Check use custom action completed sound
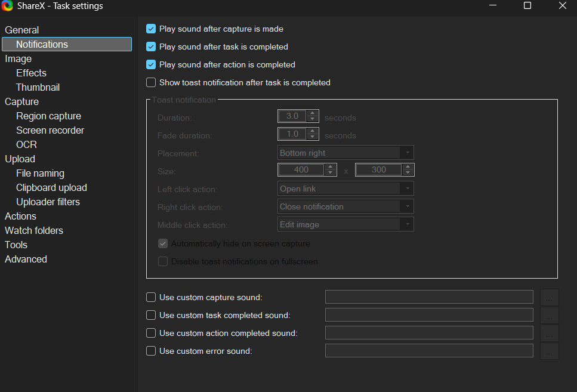The width and height of the screenshot is (577, 392). tap(151, 333)
